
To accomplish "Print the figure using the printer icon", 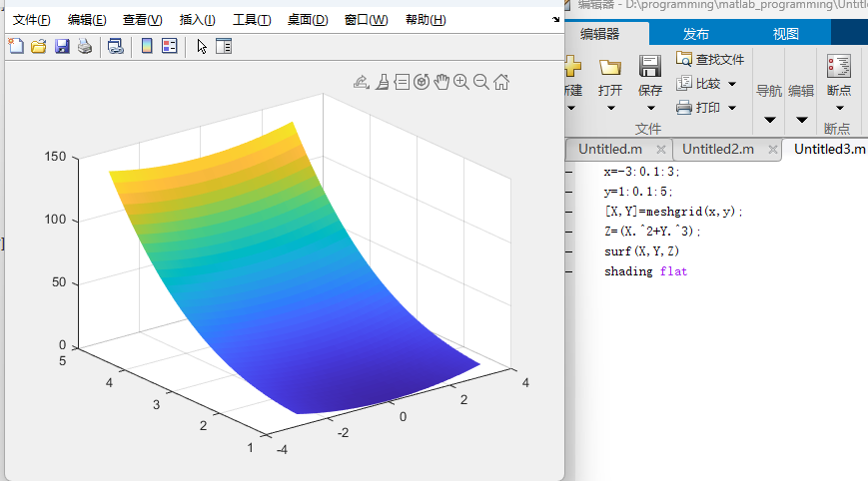I will (x=85, y=46).
